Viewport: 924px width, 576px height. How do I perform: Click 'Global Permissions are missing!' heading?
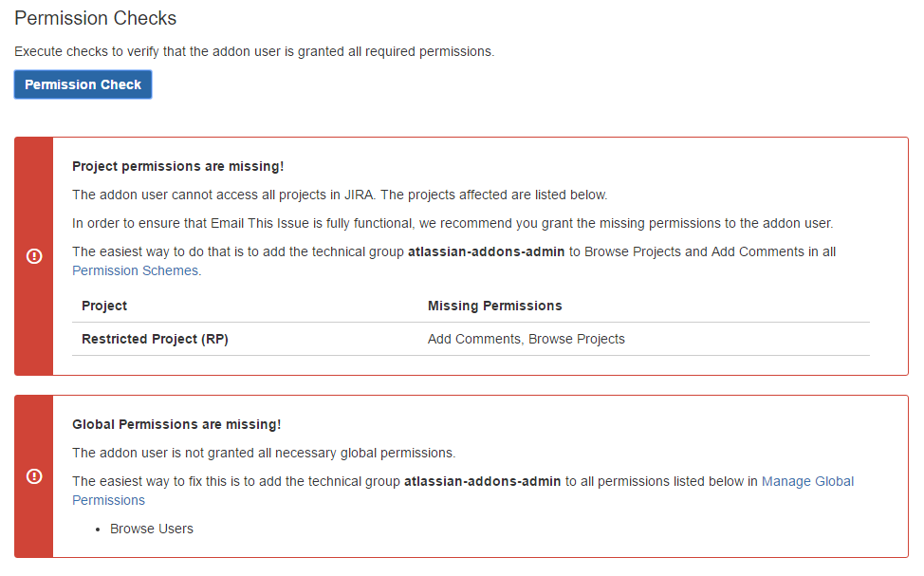[176, 424]
